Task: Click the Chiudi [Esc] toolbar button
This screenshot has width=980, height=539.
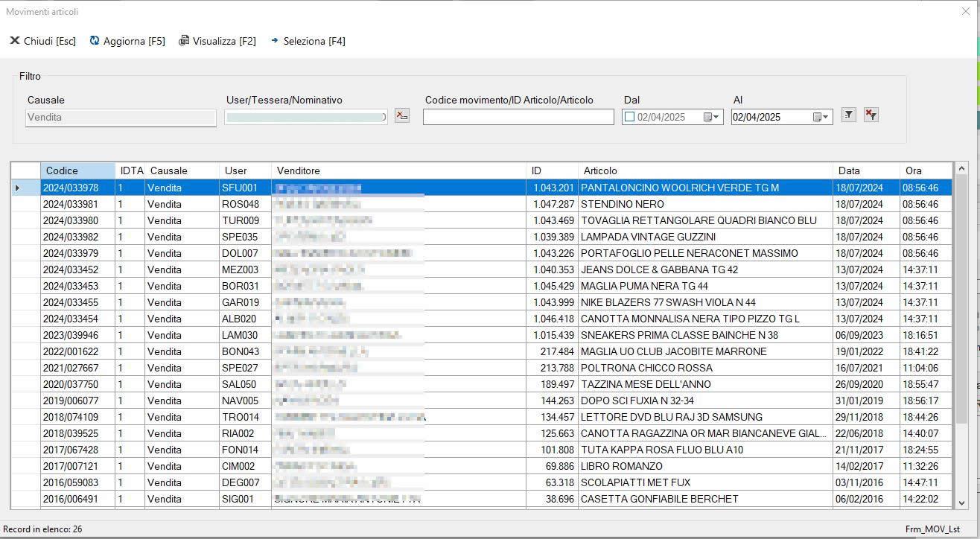Action: (42, 41)
